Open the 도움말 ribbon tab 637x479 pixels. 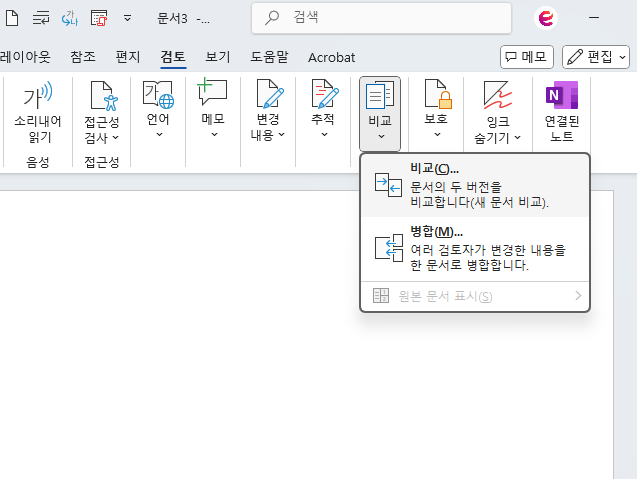tap(269, 57)
